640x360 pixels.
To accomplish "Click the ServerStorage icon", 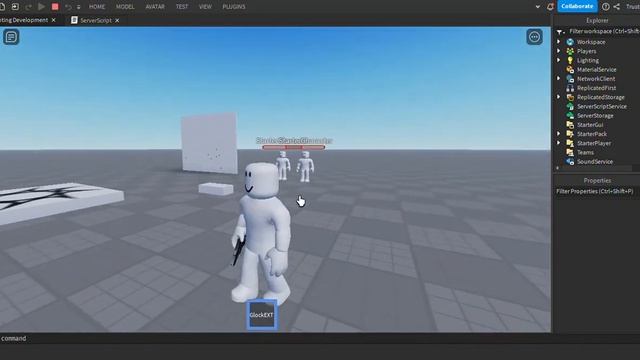I will click(x=570, y=116).
